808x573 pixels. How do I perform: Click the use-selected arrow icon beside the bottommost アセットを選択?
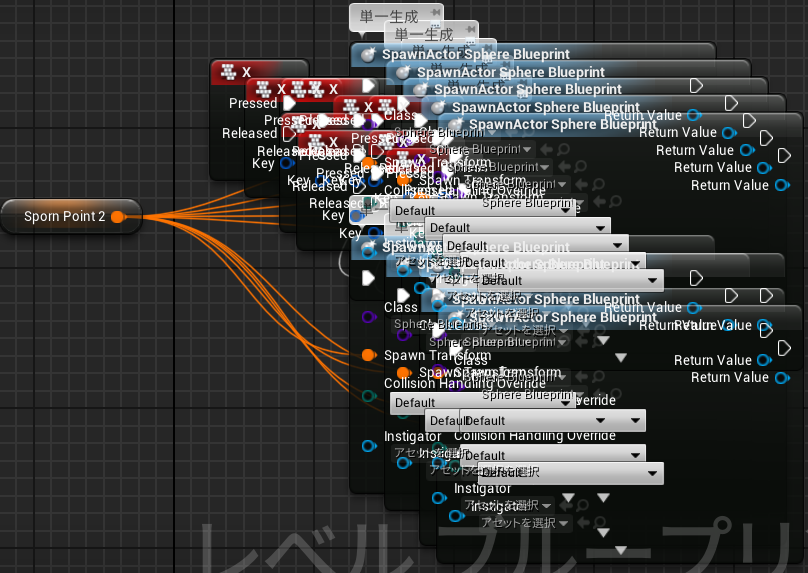(x=582, y=523)
